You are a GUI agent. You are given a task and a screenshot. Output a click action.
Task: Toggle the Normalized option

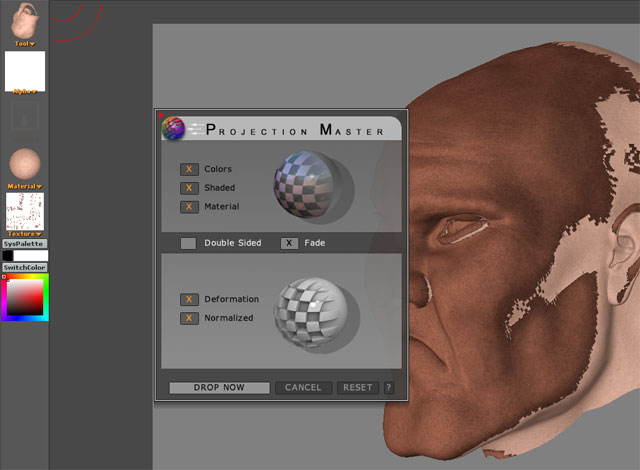pos(189,318)
